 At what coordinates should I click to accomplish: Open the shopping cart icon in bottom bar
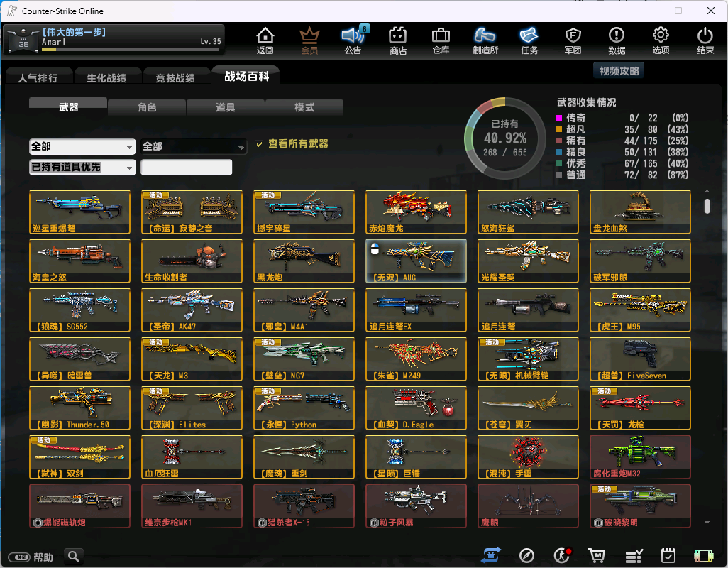597,555
